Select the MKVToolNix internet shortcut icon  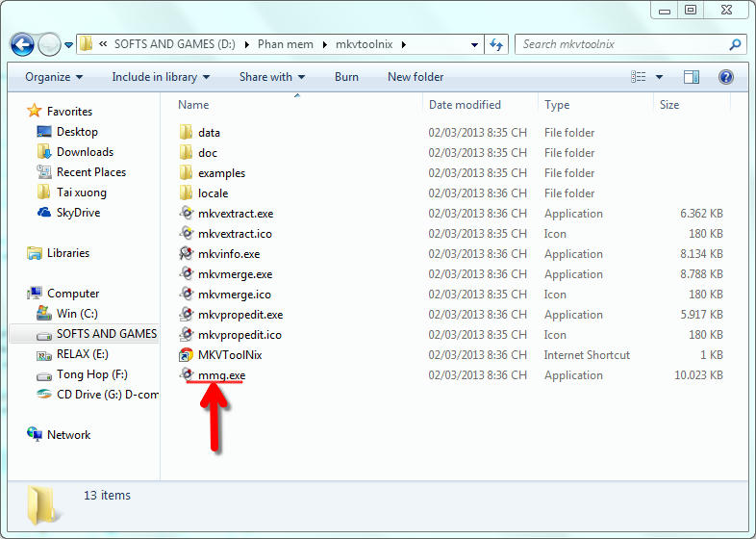tap(186, 354)
